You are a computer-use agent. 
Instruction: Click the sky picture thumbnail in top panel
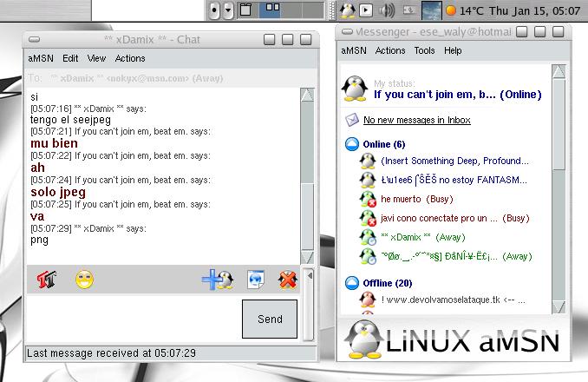[431, 10]
